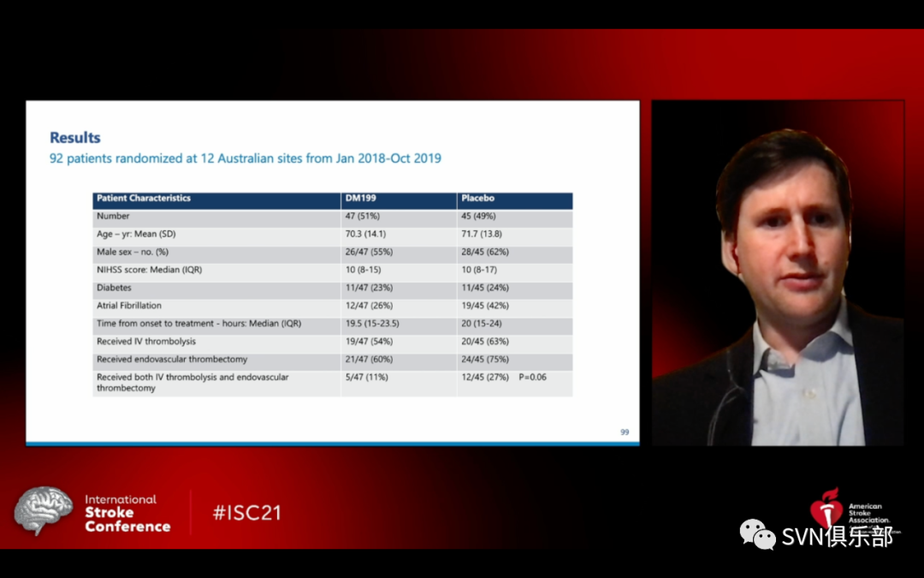Image resolution: width=924 pixels, height=578 pixels.
Task: Click the 'Received endovascular thrombectomy' row label
Action: [172, 359]
